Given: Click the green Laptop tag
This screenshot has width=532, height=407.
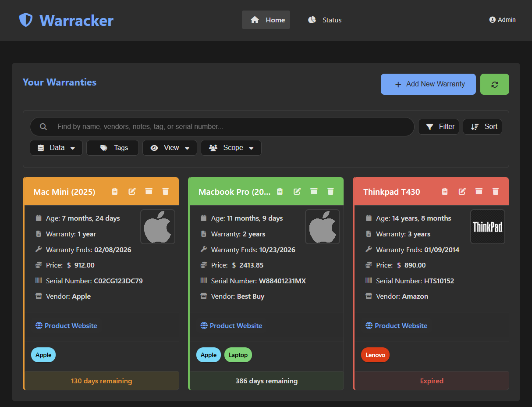Looking at the screenshot, I should coord(238,355).
